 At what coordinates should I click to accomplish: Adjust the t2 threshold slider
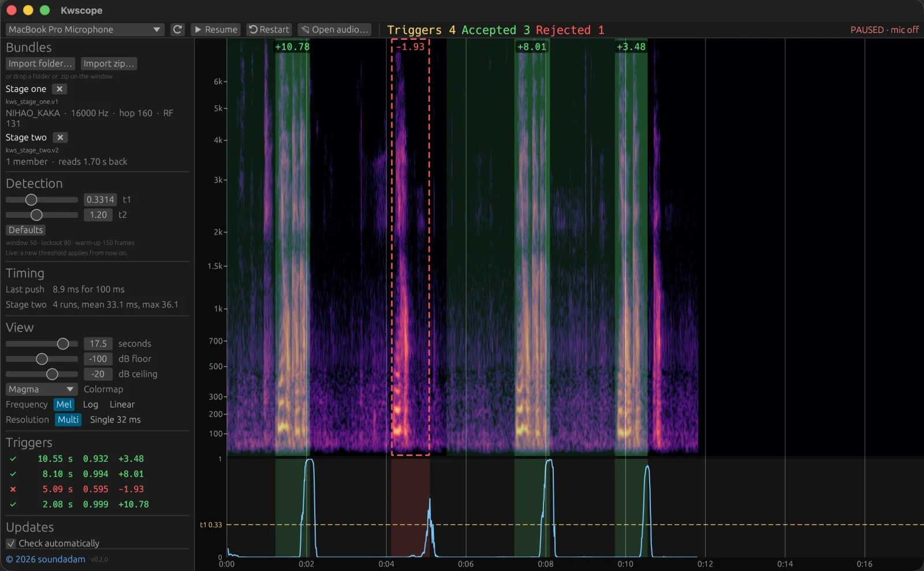tap(42, 215)
